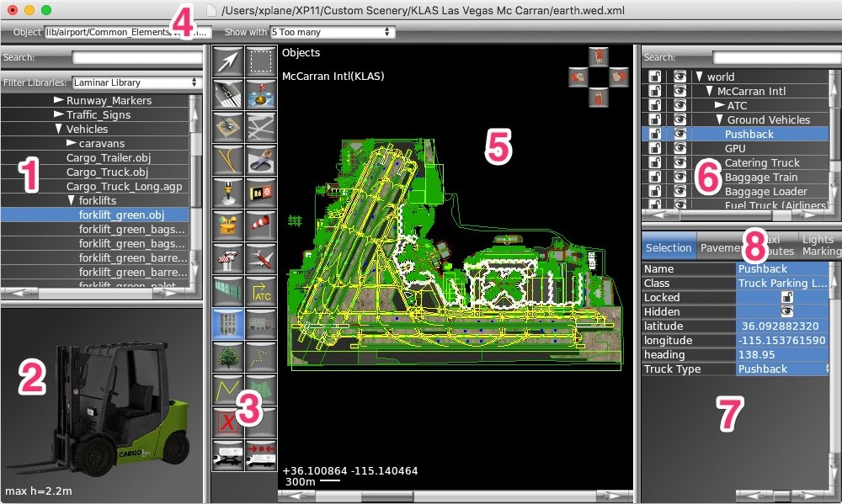This screenshot has width=842, height=504.
Task: Open the Show with dropdown
Action: (333, 32)
